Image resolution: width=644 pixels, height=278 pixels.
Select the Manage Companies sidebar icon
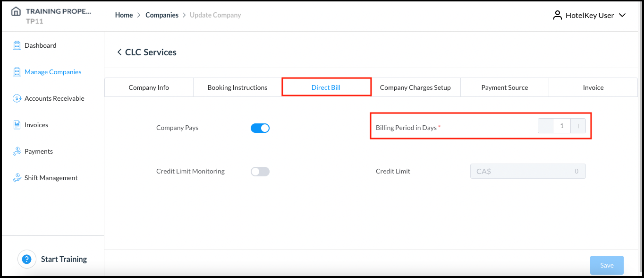(x=18, y=71)
